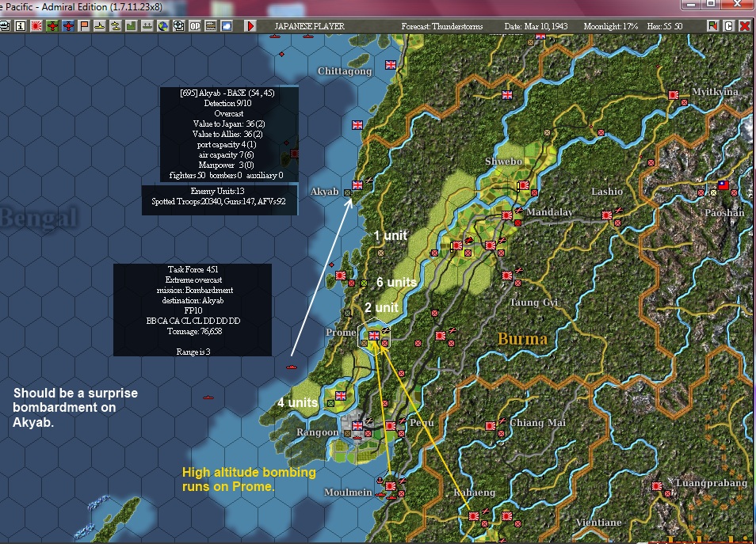Click the red End Turn arrow
Screen dimensions: 756x544
coord(250,26)
